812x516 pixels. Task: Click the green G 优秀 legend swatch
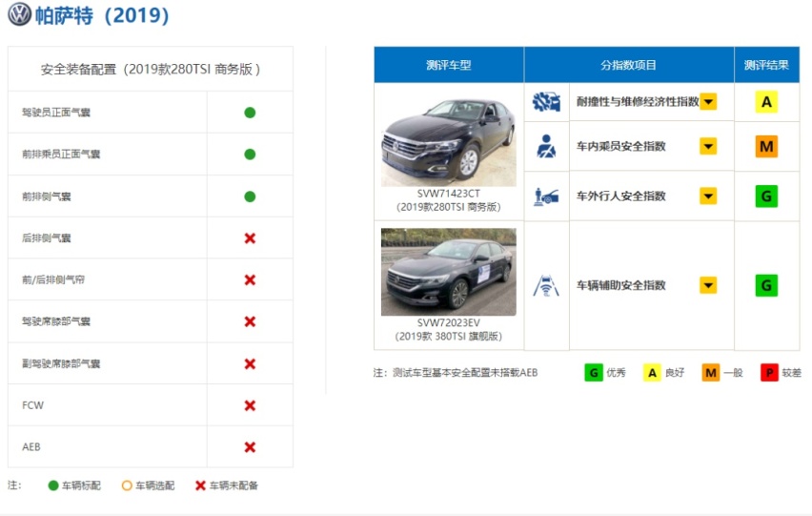pyautogui.click(x=594, y=373)
